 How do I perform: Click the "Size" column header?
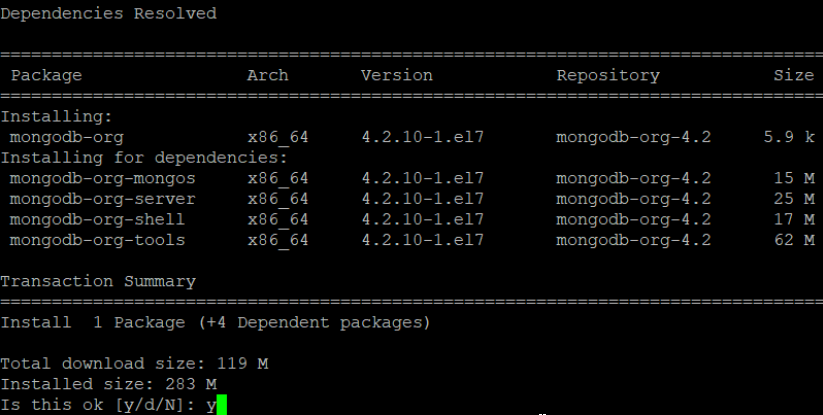click(x=793, y=75)
